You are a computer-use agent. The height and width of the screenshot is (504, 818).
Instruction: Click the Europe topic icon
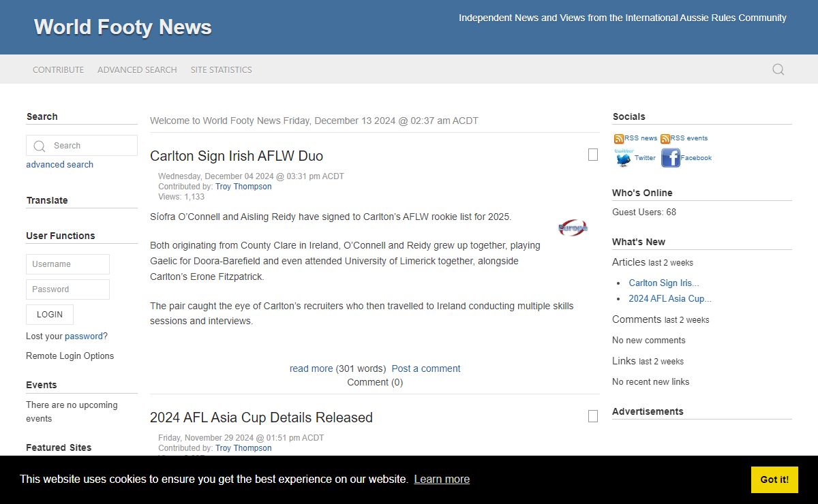(x=573, y=228)
